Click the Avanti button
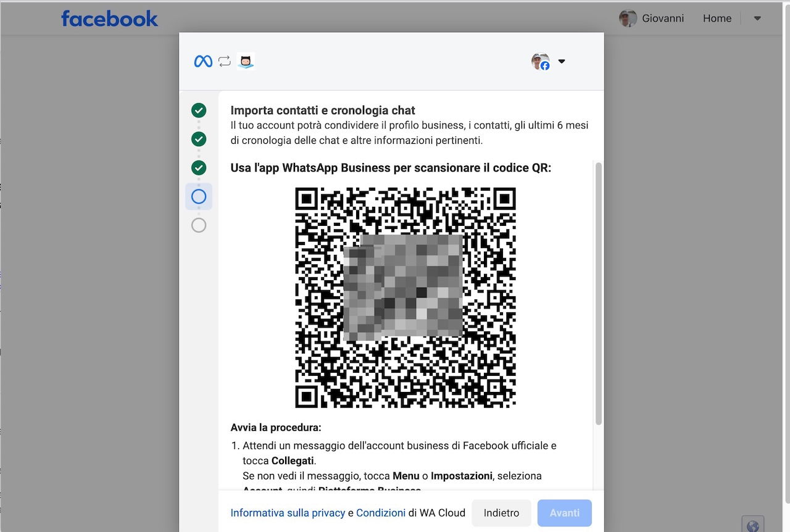This screenshot has height=532, width=790. (565, 513)
